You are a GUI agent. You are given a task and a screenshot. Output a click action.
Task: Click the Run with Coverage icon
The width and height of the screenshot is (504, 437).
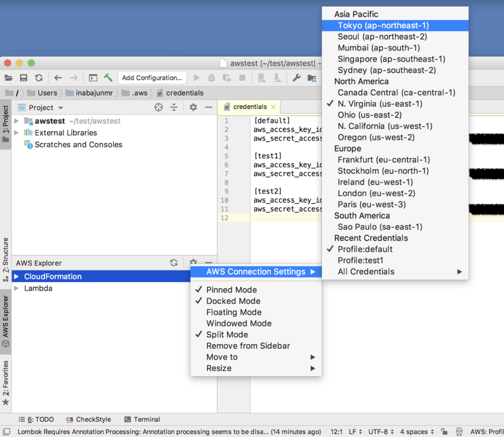227,78
